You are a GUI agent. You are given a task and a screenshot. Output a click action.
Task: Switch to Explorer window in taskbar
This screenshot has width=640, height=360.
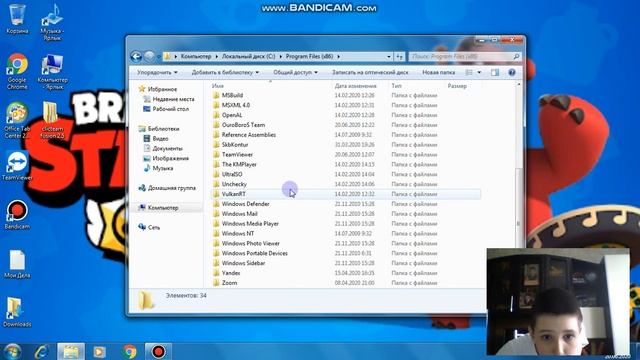(71, 351)
